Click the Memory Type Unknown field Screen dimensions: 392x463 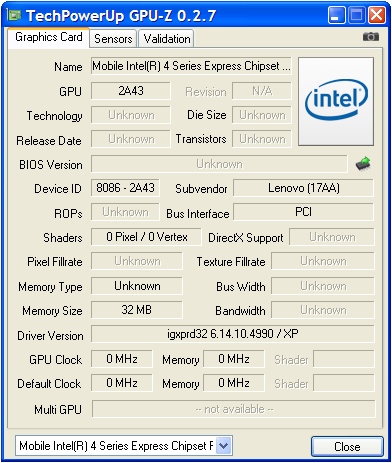point(137,286)
